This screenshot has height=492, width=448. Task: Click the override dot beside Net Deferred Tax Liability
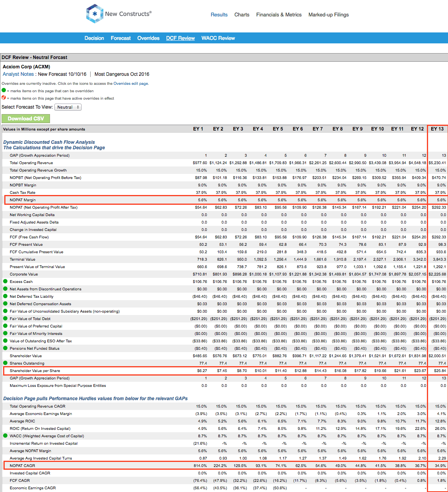5,296
